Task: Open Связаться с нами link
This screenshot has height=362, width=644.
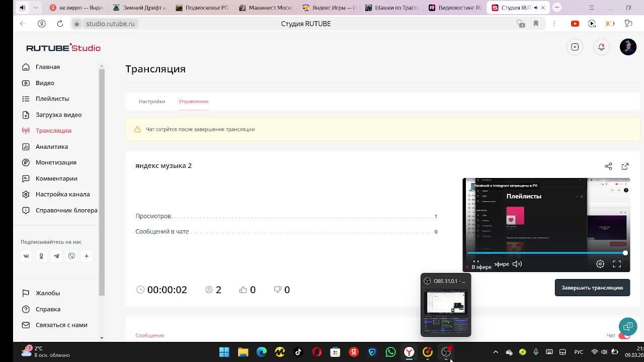Action: pyautogui.click(x=61, y=325)
